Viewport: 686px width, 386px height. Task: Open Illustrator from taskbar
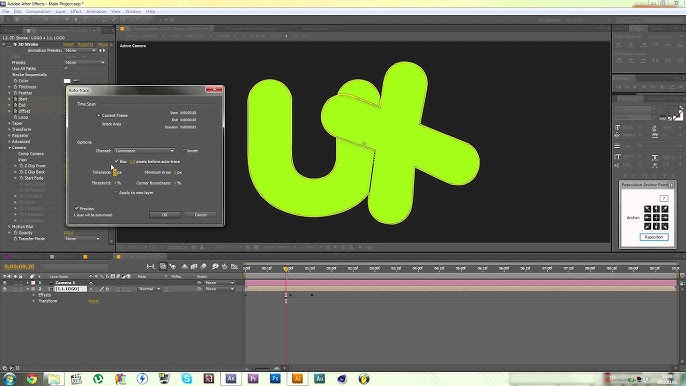(298, 379)
